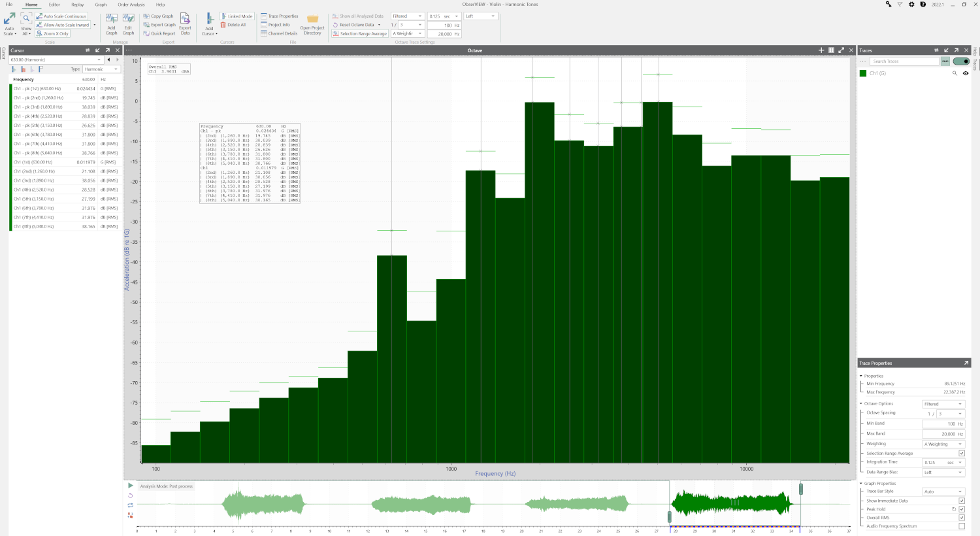Click the Add Cursor icon

pyautogui.click(x=209, y=19)
